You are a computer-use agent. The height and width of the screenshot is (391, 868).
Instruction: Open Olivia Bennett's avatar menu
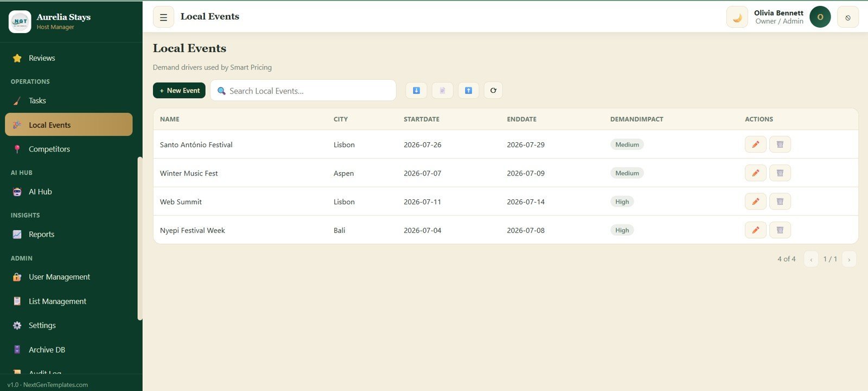[820, 17]
